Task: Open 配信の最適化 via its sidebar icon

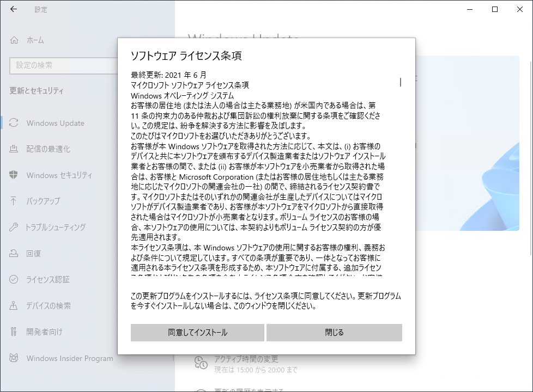Action: pyautogui.click(x=14, y=149)
